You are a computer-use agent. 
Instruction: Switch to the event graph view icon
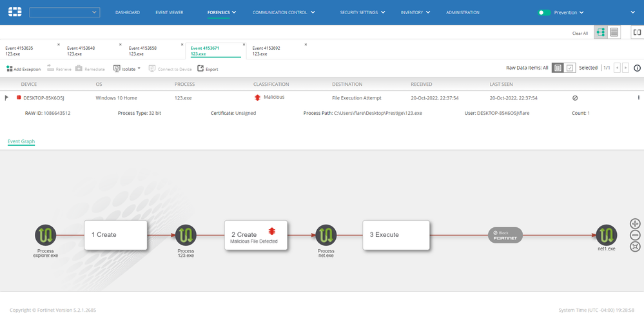pyautogui.click(x=600, y=32)
